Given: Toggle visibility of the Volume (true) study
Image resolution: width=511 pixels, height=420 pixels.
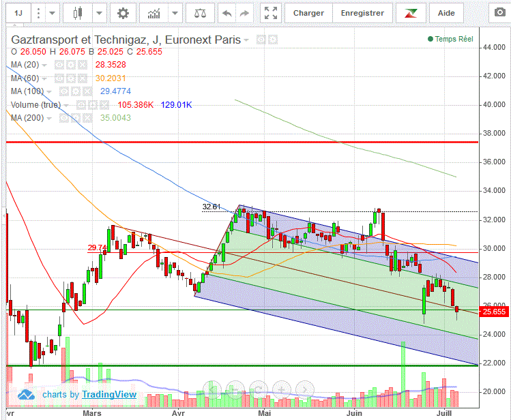Looking at the screenshot, I should [x=81, y=105].
